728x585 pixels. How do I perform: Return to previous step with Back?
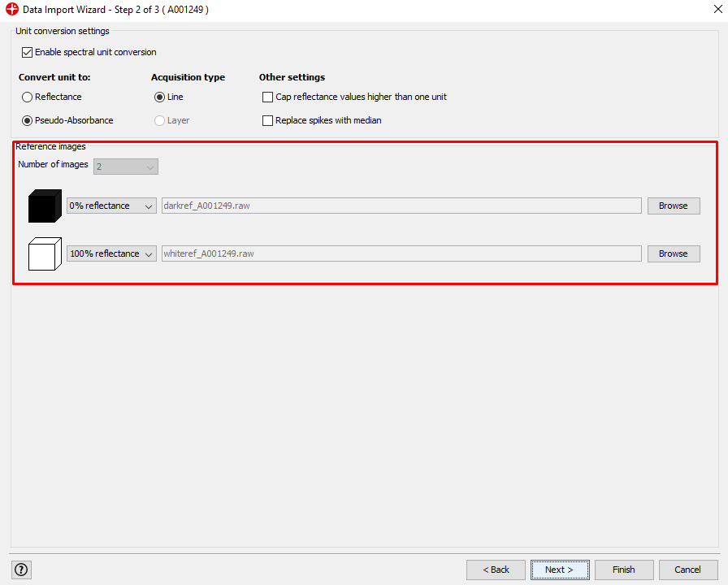[x=496, y=570]
